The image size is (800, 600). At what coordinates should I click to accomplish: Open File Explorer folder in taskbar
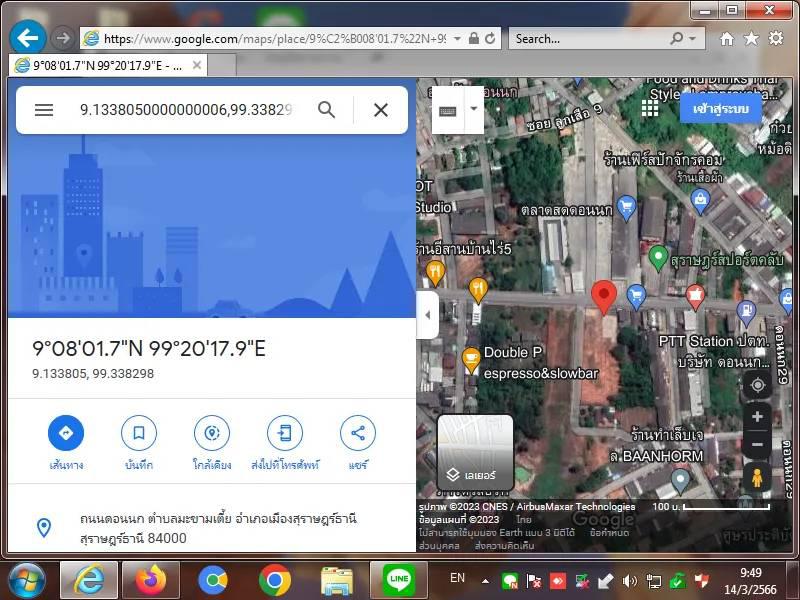tap(336, 581)
